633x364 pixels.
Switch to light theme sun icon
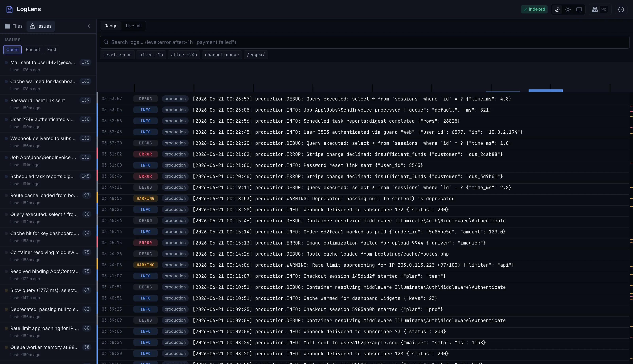pyautogui.click(x=568, y=9)
